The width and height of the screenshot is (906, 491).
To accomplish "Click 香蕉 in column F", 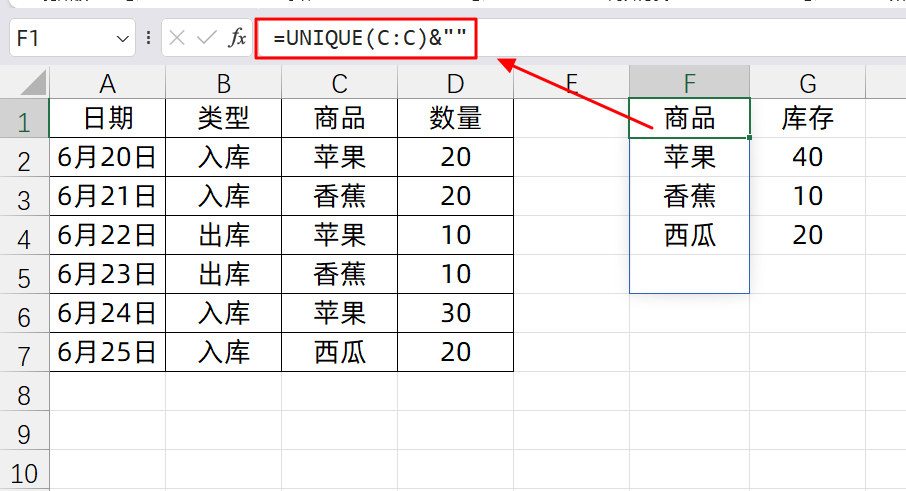I will (x=689, y=196).
